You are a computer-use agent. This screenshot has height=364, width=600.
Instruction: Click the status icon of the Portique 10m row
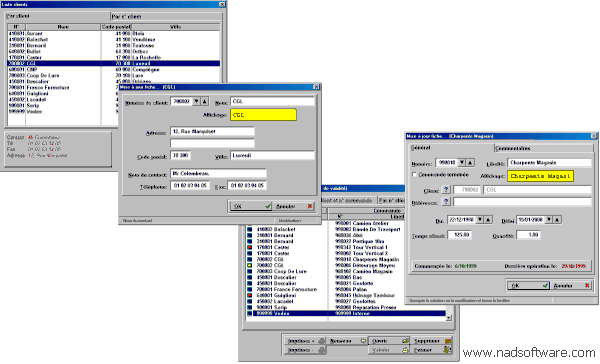coord(250,242)
